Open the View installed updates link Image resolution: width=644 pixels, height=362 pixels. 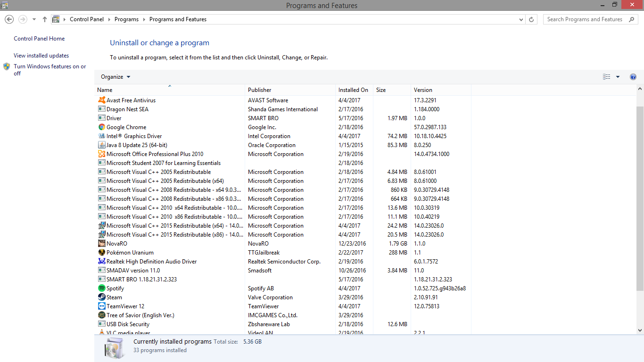click(x=41, y=56)
